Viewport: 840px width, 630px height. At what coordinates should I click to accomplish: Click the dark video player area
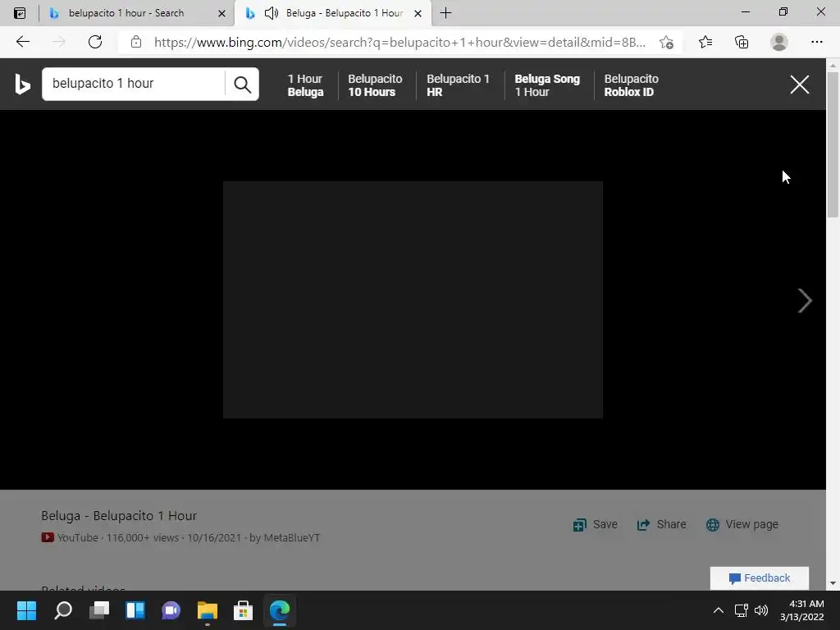413,299
